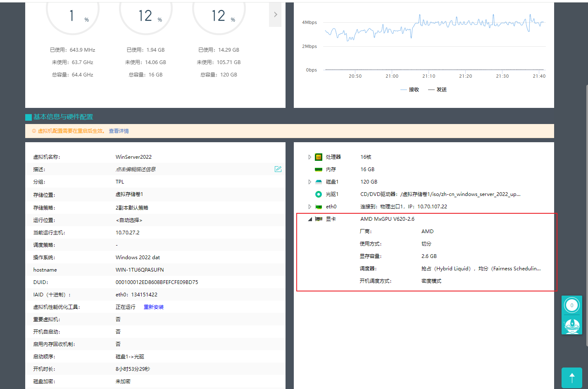This screenshot has width=588, height=389.
Task: Click the description field placeholder text
Action: (x=136, y=169)
